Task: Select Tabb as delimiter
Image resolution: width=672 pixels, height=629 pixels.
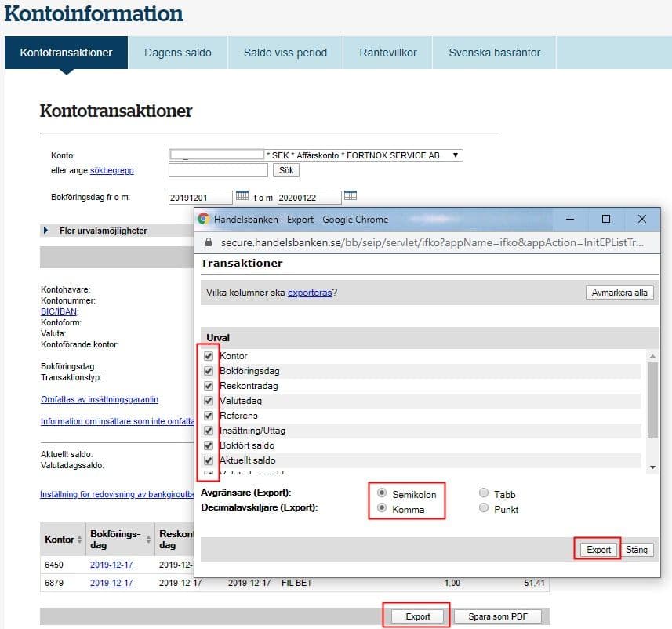Action: point(484,493)
